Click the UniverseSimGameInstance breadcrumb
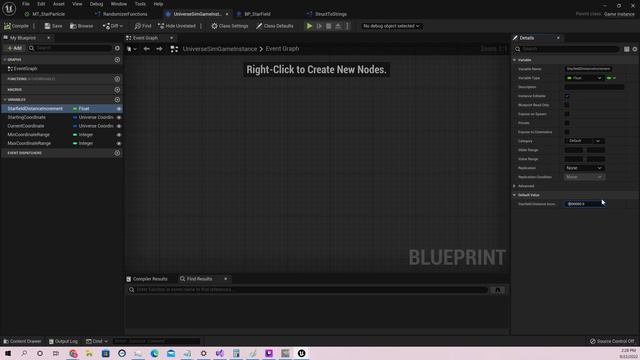The height and width of the screenshot is (360, 640). [220, 49]
